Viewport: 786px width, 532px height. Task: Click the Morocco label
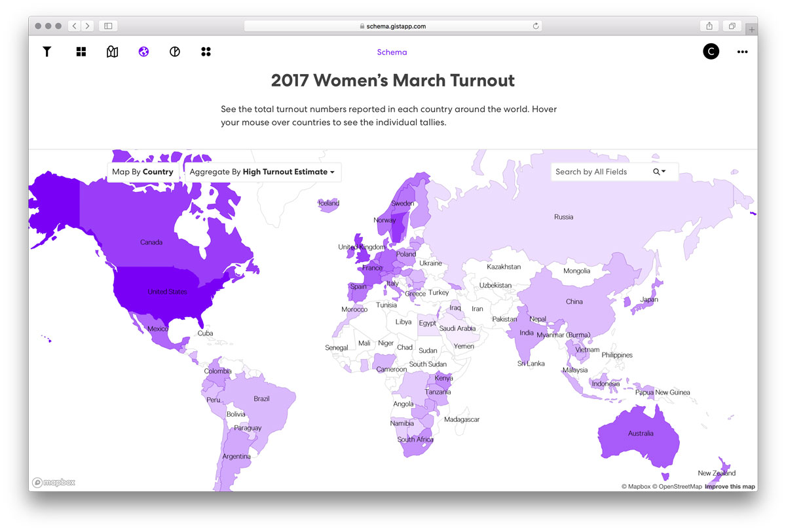click(354, 309)
